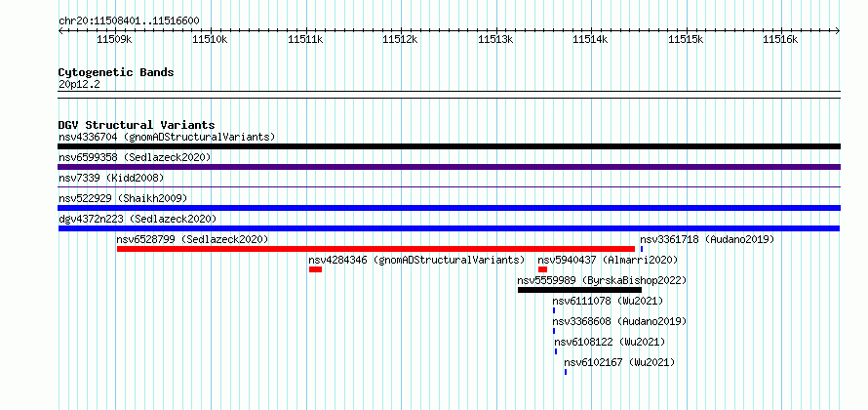Select the blue dgv4372n223 variant bar

pos(449,228)
